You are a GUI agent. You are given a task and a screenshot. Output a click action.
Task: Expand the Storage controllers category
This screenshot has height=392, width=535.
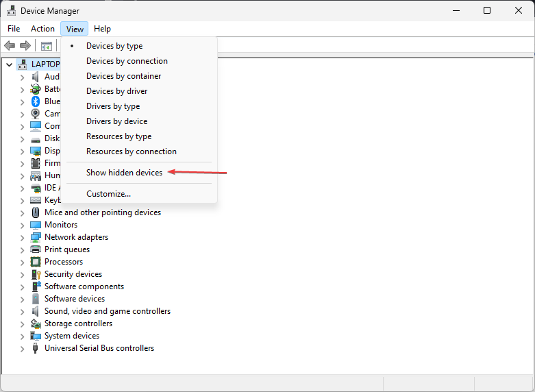22,324
